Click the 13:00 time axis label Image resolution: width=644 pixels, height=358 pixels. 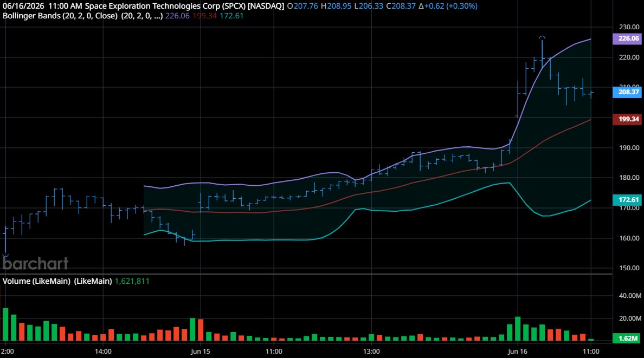pyautogui.click(x=371, y=352)
